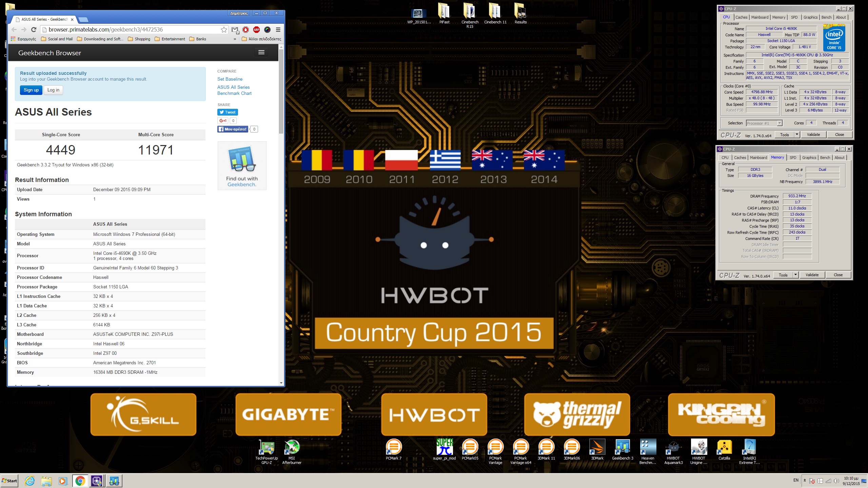868x488 pixels.
Task: Click the Log in button
Action: point(53,90)
